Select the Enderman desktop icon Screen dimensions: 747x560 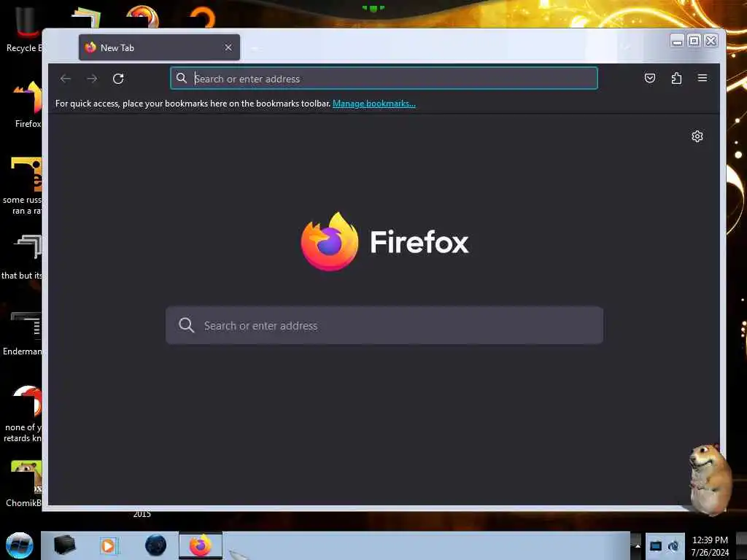coord(22,332)
